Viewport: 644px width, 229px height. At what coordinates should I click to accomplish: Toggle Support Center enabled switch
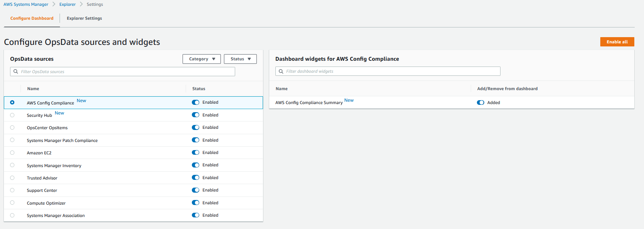click(x=196, y=190)
